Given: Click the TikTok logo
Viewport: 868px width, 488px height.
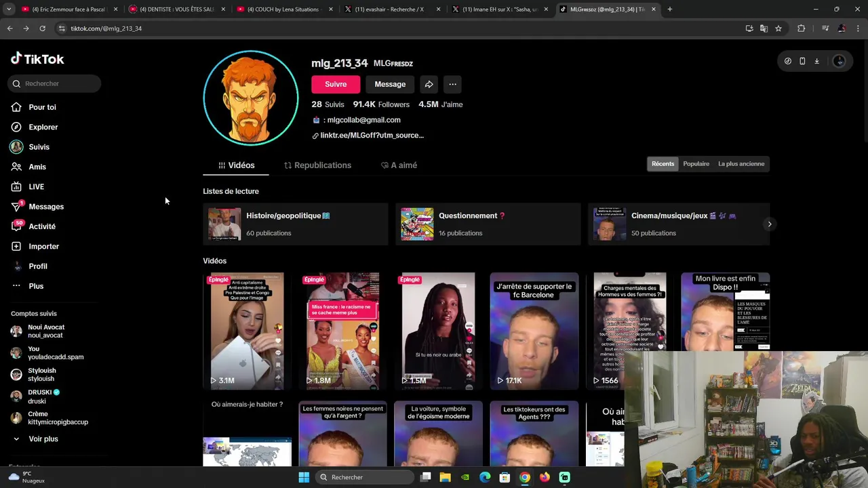Looking at the screenshot, I should [x=37, y=59].
